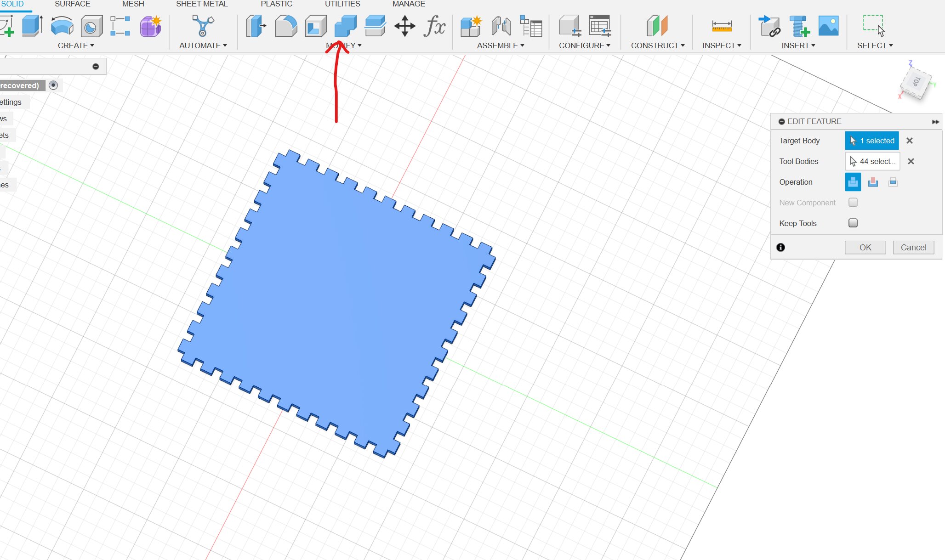Click Target Body 1 selected button
The width and height of the screenshot is (945, 560).
[x=872, y=141]
